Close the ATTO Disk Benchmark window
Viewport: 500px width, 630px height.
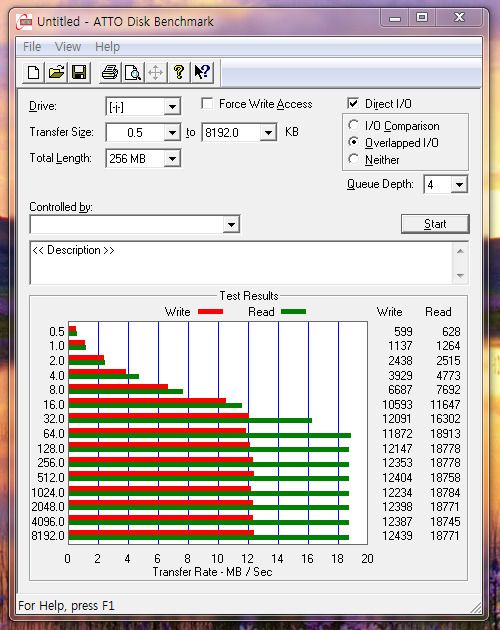click(x=459, y=18)
